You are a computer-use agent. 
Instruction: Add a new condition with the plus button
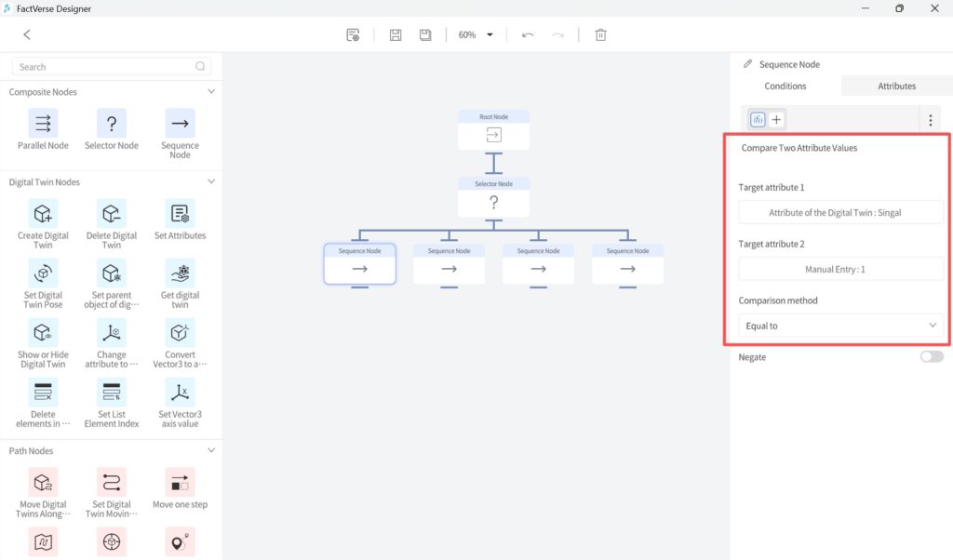pos(776,119)
